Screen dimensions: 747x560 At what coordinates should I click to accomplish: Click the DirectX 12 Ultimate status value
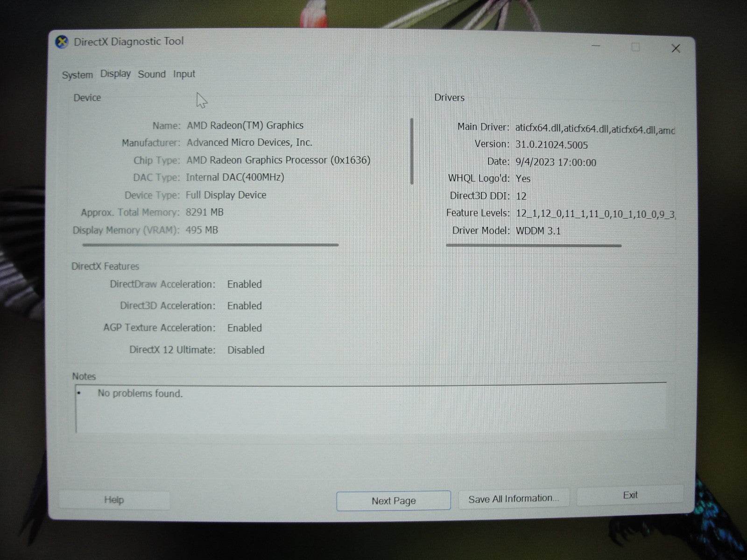coord(246,350)
